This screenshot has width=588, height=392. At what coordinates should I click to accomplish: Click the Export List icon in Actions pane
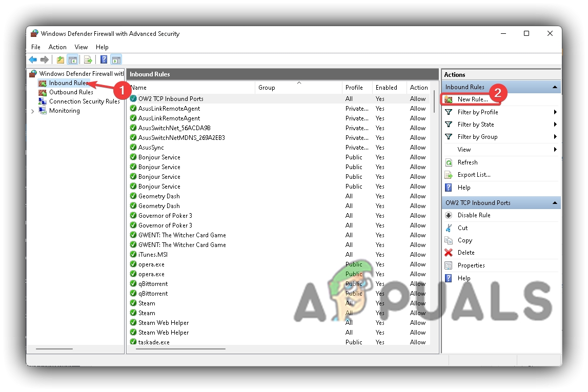coord(449,175)
